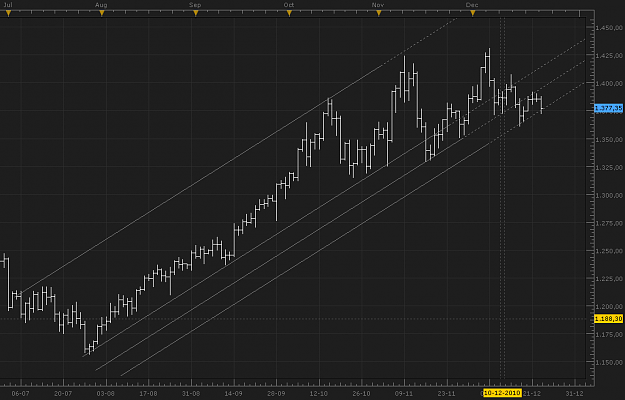Click the Jul month marker triangle
The height and width of the screenshot is (400, 625).
click(8, 14)
